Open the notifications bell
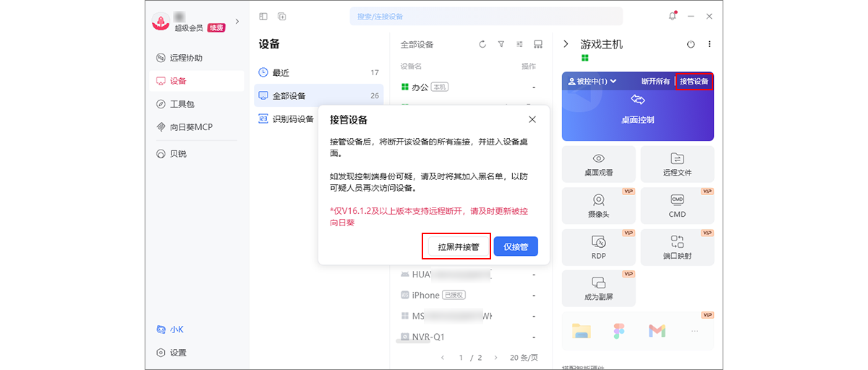 point(673,16)
